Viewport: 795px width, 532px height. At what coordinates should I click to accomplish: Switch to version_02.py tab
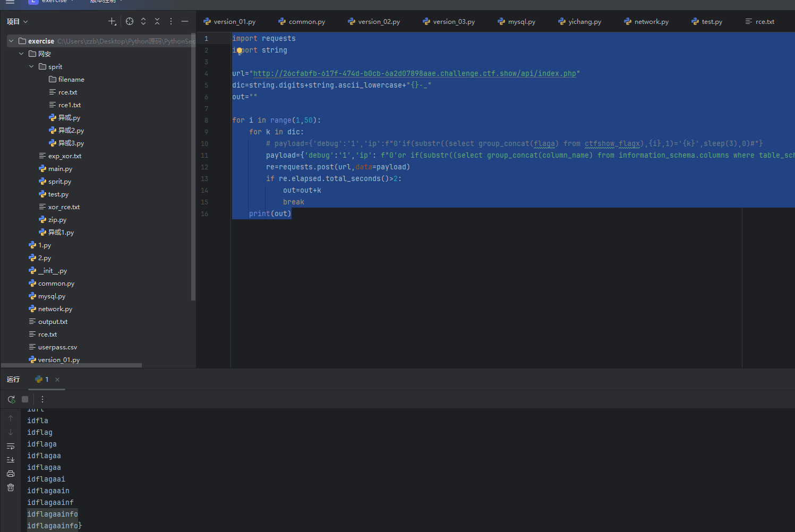tap(374, 22)
